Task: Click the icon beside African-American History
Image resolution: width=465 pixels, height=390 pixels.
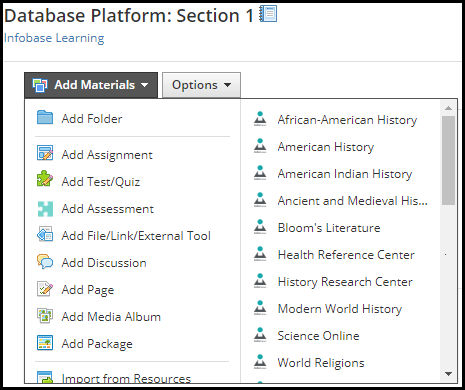Action: click(260, 119)
